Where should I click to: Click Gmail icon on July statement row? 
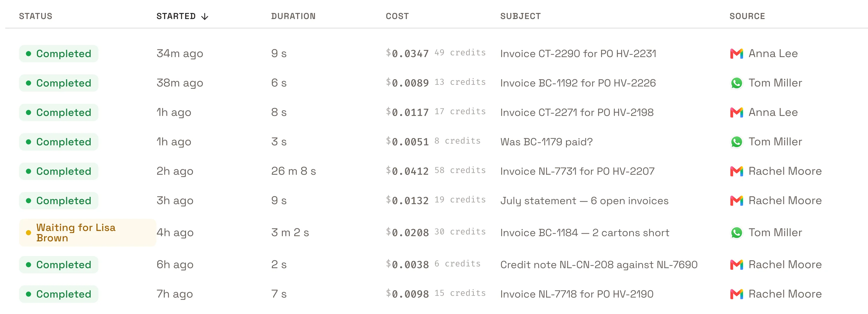coord(737,201)
